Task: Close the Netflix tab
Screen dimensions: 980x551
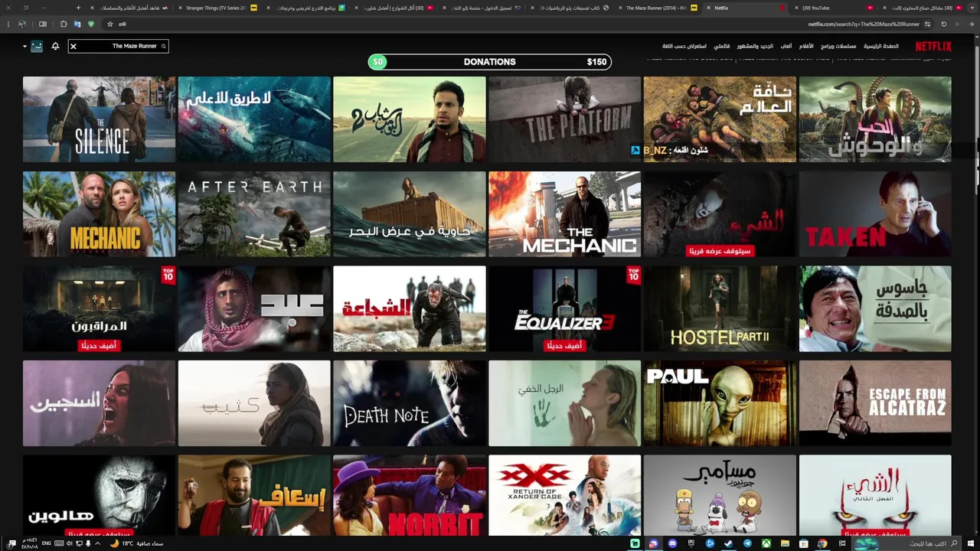Action: tap(708, 8)
